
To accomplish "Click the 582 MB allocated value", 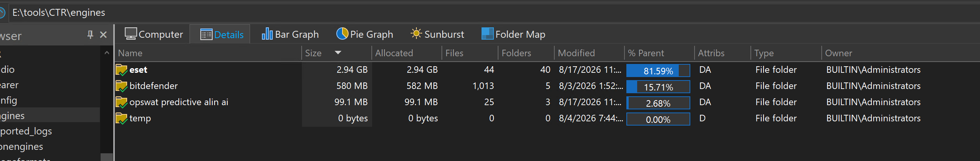I will 422,86.
